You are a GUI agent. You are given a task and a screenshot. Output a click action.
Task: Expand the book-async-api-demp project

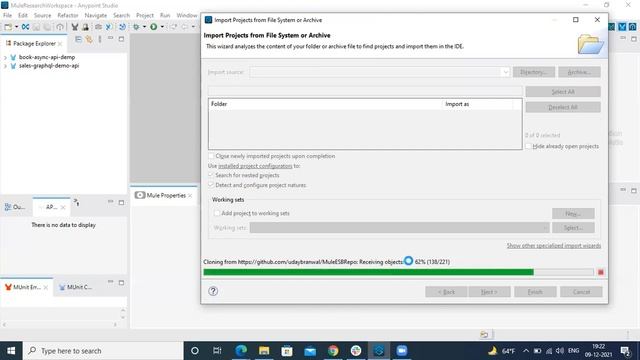tap(5, 58)
